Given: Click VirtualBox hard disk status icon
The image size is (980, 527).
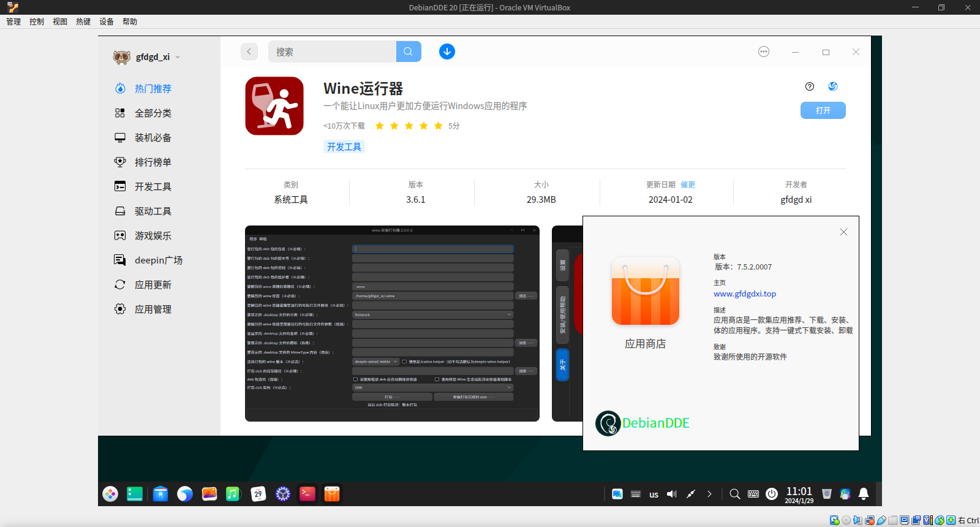Looking at the screenshot, I should coord(834,520).
